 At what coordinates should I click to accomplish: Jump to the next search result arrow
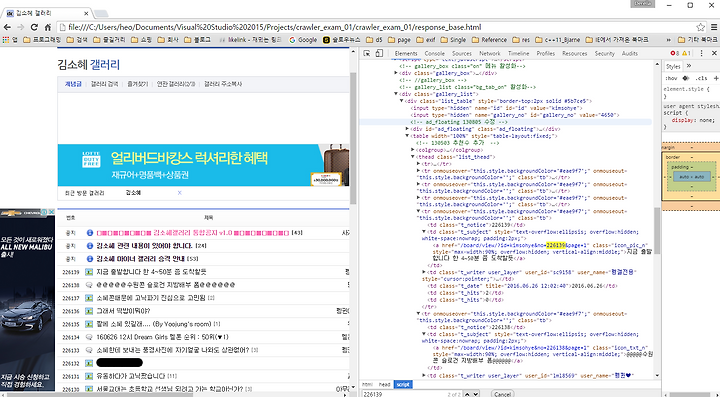coord(476,394)
